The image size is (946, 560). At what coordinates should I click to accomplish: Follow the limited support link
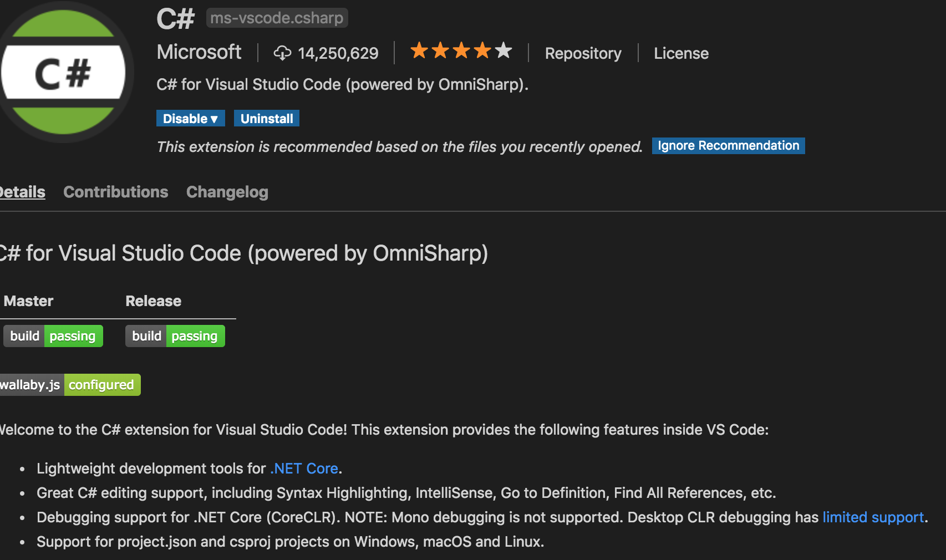tap(873, 517)
